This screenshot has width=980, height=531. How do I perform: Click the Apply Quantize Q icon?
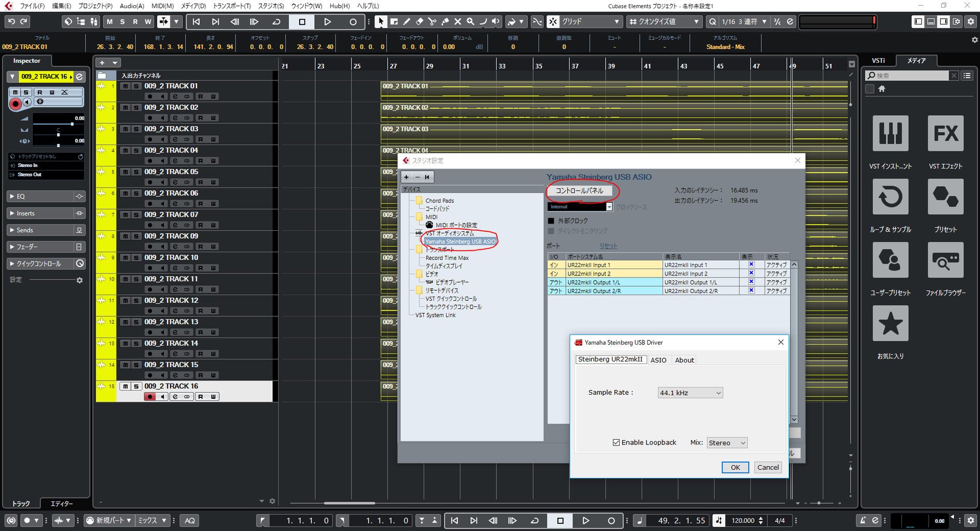(x=713, y=22)
